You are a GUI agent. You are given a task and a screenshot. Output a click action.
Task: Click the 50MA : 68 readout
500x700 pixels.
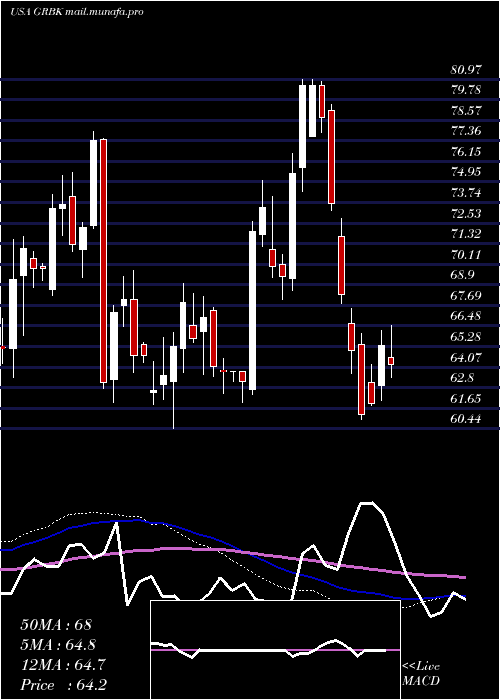pyautogui.click(x=56, y=625)
